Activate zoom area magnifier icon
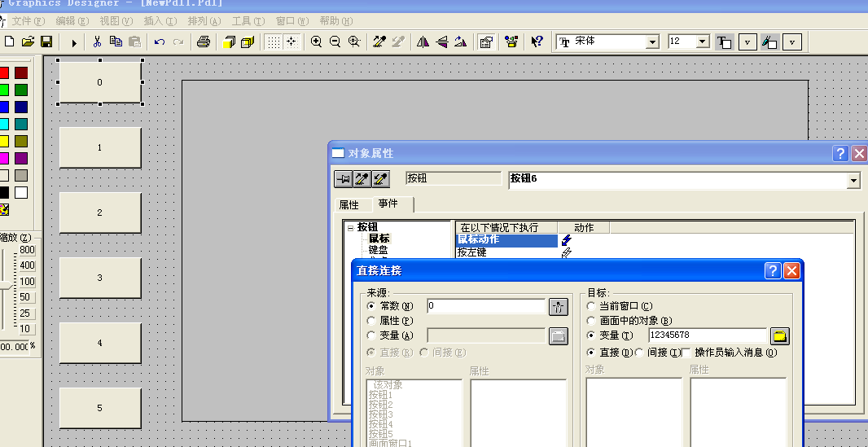Image resolution: width=868 pixels, height=447 pixels. coord(354,42)
